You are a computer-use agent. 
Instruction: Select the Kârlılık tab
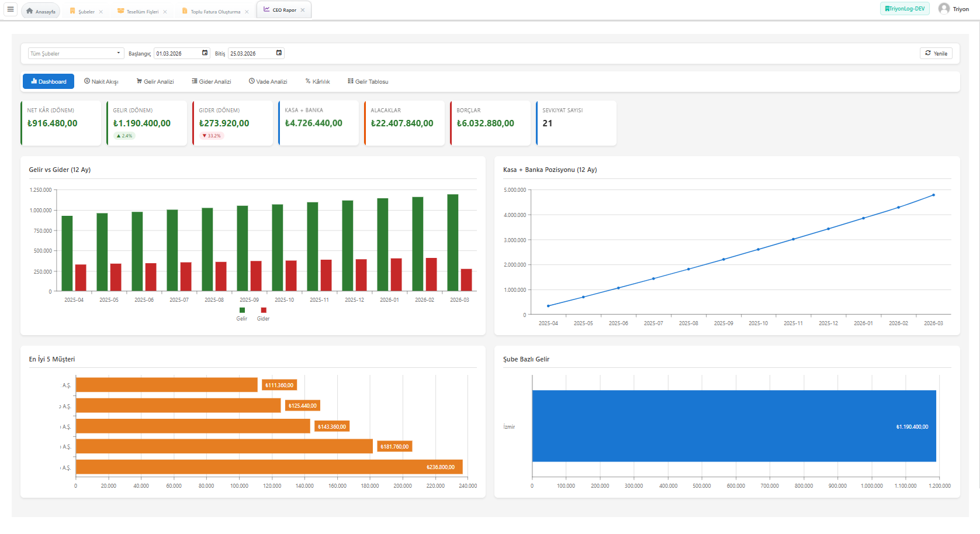pos(317,82)
